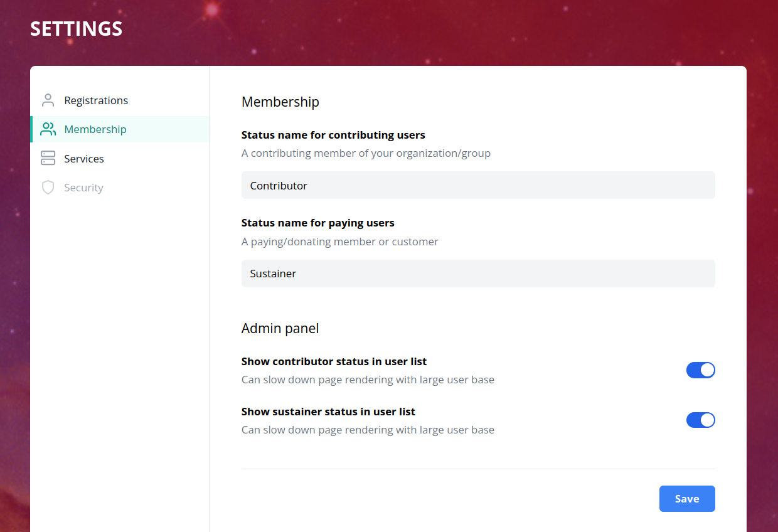The width and height of the screenshot is (778, 532).
Task: Click the Admin panel section heading
Action: (280, 328)
